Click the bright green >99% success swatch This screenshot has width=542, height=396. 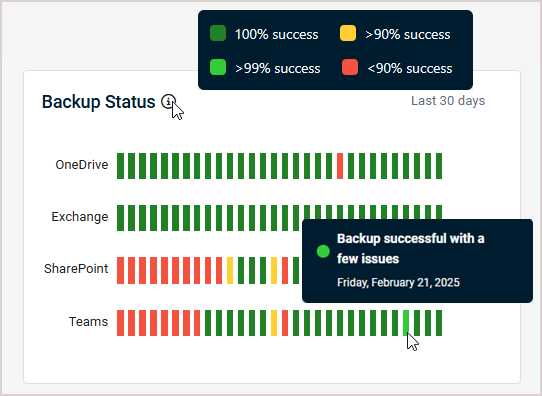coord(218,67)
